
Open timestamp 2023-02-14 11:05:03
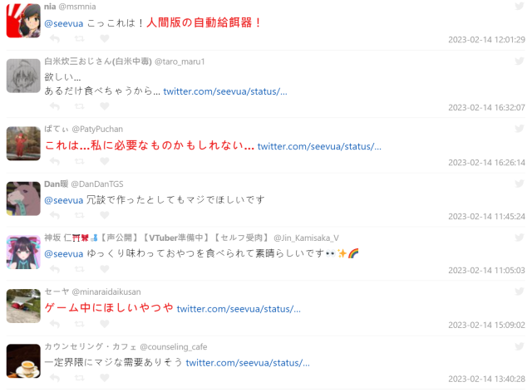point(486,270)
